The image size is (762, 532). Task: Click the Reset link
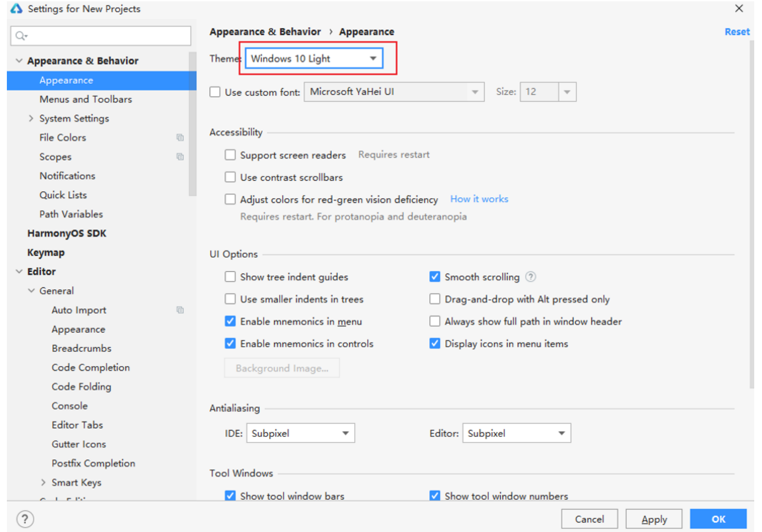click(737, 32)
